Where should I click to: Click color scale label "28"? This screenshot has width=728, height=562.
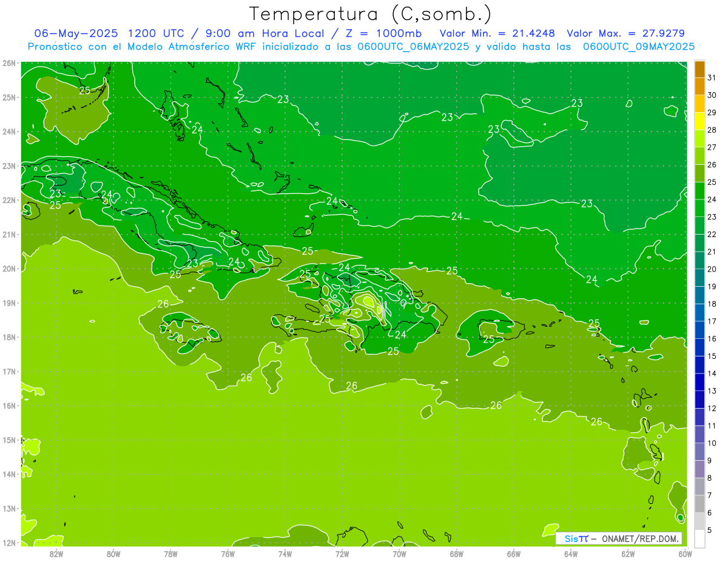712,130
